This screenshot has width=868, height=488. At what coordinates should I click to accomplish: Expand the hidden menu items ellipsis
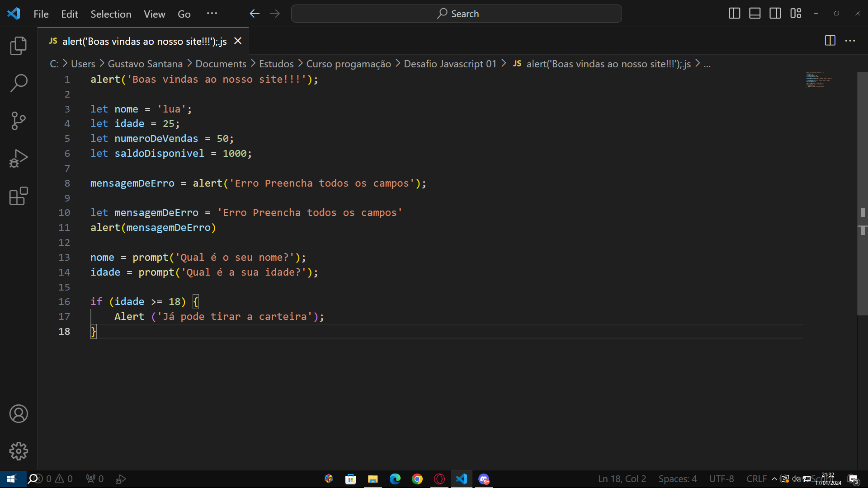point(212,14)
